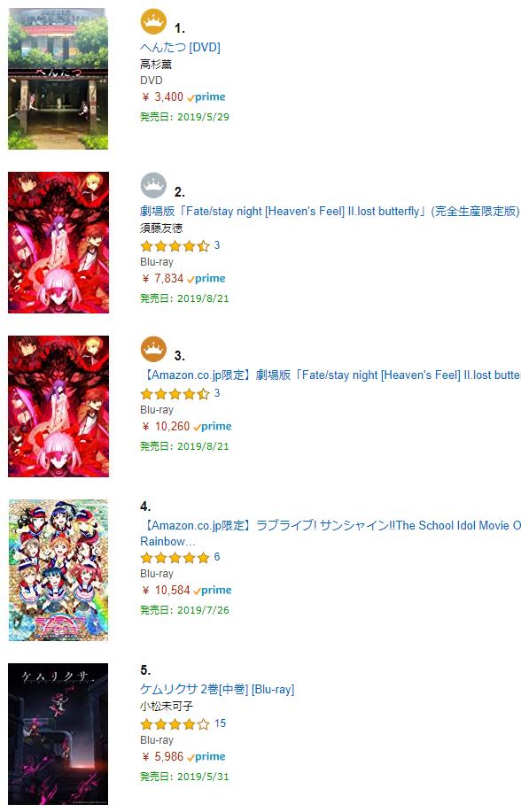Click the star rating of ケムリクサ item
Screen dimensions: 521x812
[175, 724]
